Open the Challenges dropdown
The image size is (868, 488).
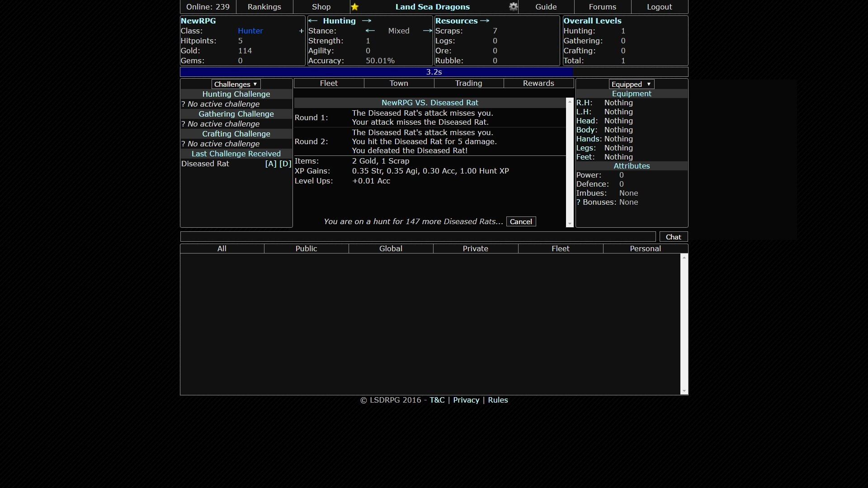click(x=236, y=84)
